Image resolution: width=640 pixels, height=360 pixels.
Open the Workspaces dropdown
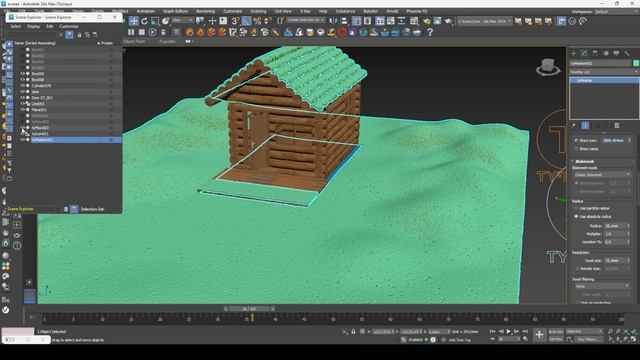pyautogui.click(x=616, y=12)
